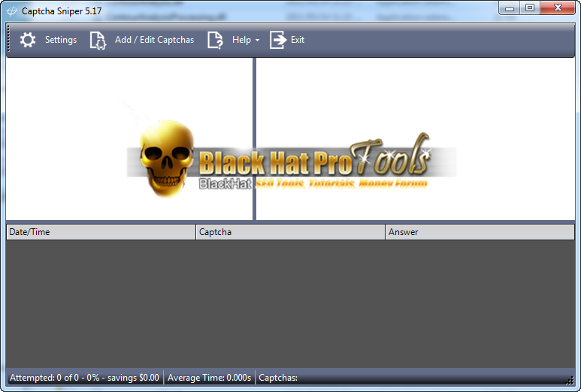
Task: Click the Help document question-mark icon
Action: coord(215,40)
